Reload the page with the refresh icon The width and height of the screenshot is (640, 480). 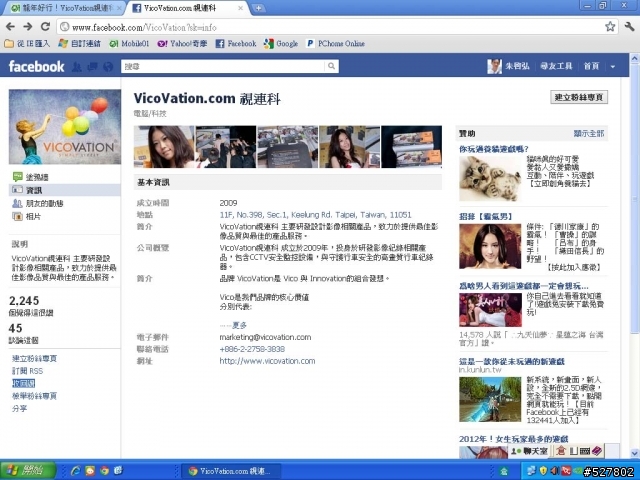[x=45, y=27]
